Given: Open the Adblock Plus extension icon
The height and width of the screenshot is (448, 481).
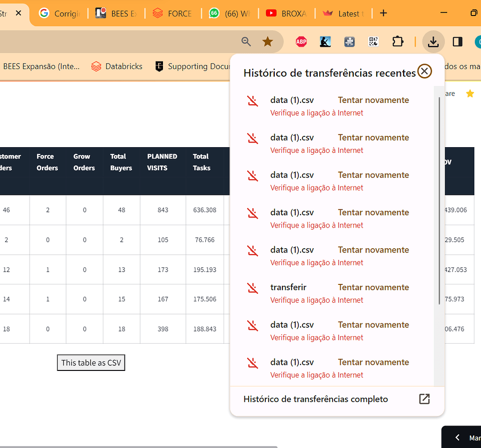Looking at the screenshot, I should tap(301, 42).
